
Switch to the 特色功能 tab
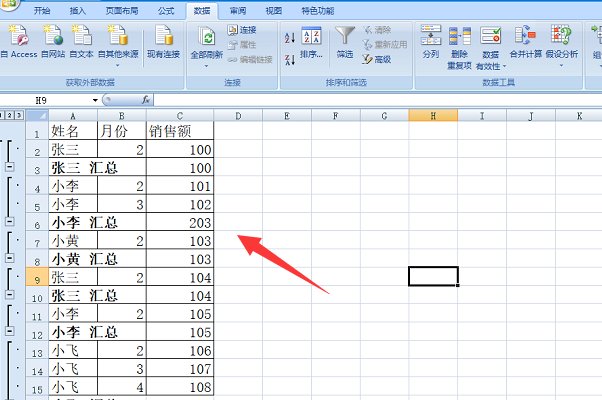pyautogui.click(x=318, y=11)
